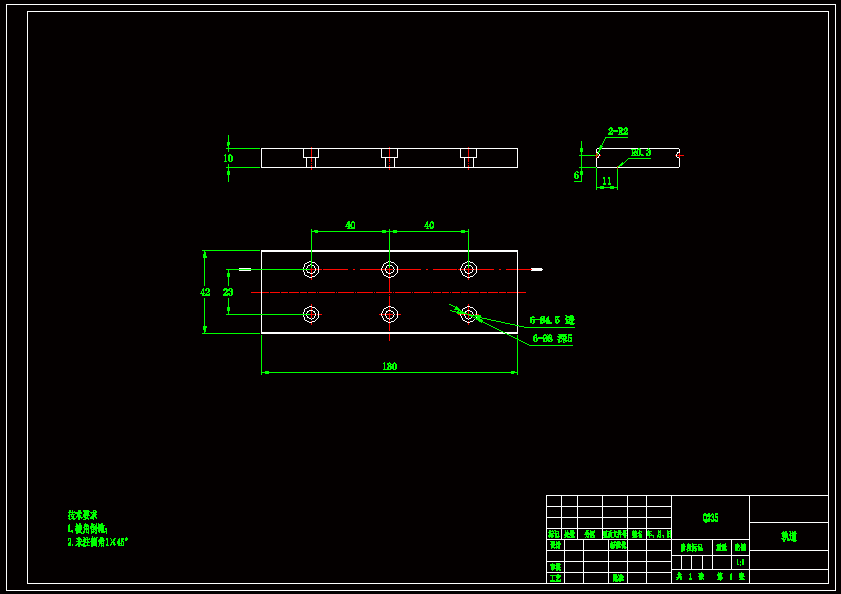This screenshot has height=594, width=841.
Task: Click the Q235 material text in the title block
Action: (710, 518)
